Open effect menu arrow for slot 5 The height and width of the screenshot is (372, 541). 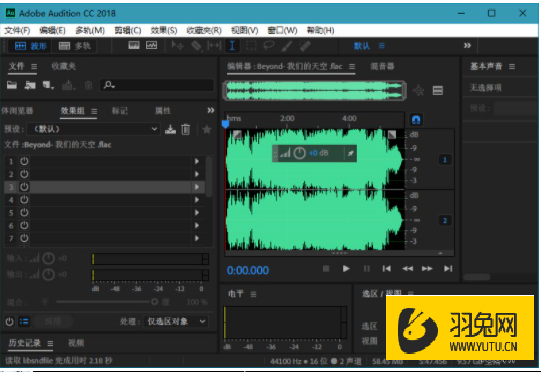point(197,212)
